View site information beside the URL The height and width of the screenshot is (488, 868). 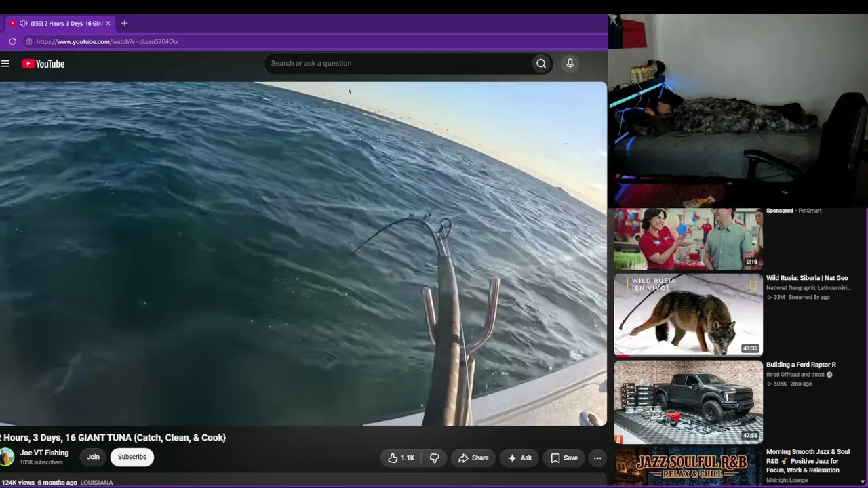click(28, 41)
